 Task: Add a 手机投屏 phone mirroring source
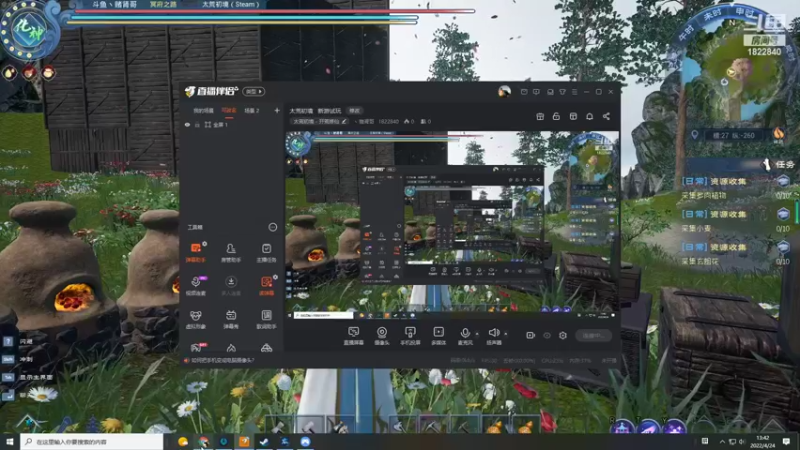coord(410,336)
